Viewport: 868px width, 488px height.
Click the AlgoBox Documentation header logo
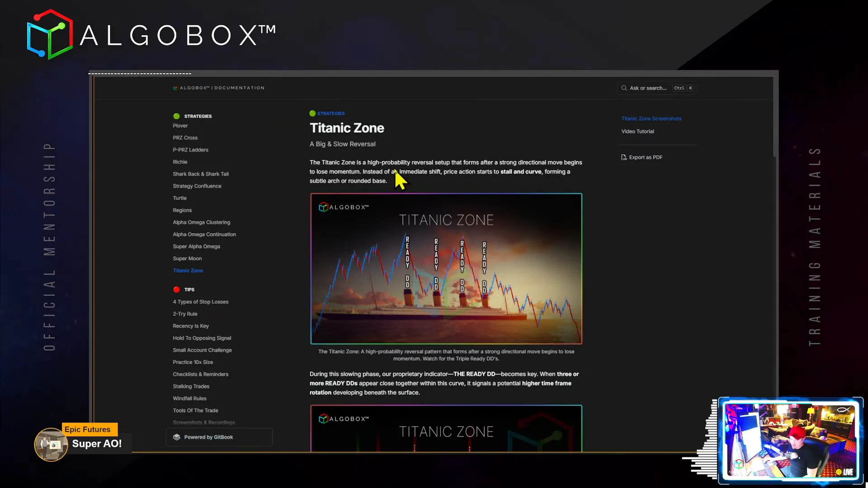[x=219, y=88]
